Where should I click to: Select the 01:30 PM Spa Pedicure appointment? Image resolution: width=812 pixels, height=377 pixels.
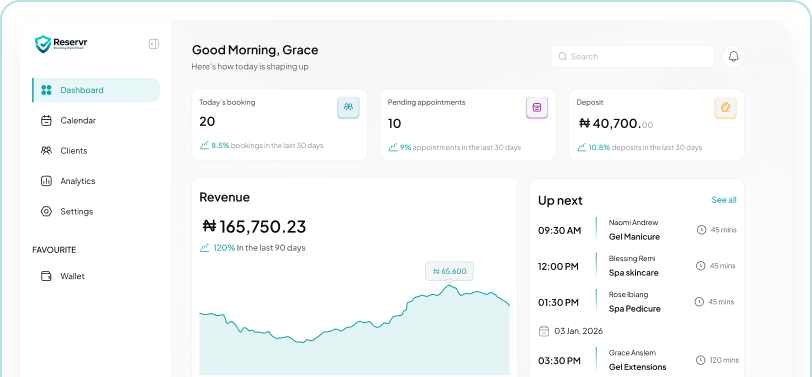(x=637, y=301)
